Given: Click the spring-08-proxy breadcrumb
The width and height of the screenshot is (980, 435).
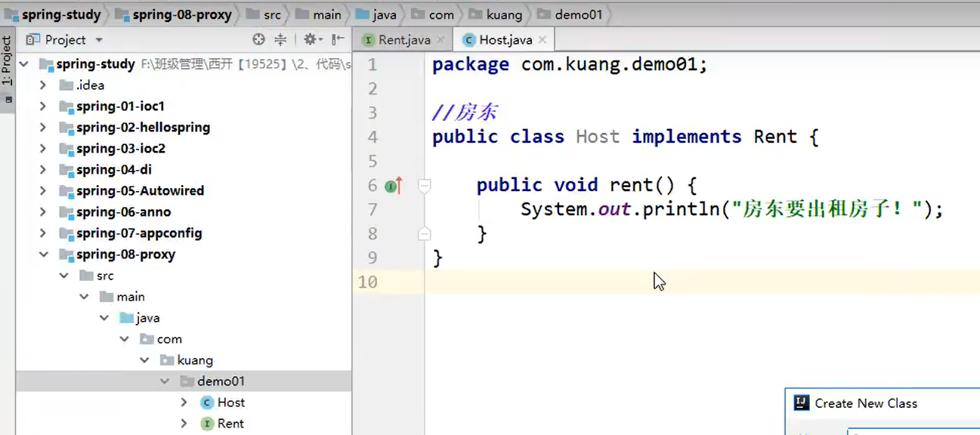Looking at the screenshot, I should click(174, 14).
